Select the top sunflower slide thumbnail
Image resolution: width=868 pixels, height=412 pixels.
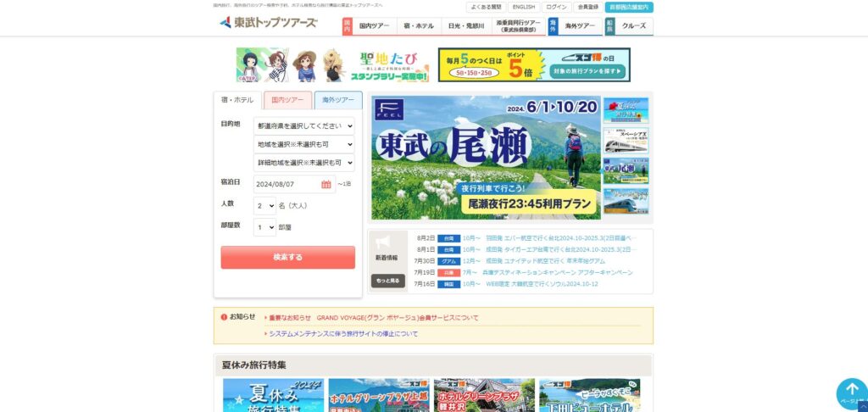[x=626, y=111]
